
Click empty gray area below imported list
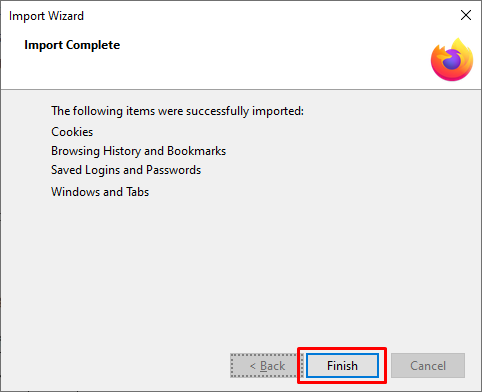click(x=240, y=273)
